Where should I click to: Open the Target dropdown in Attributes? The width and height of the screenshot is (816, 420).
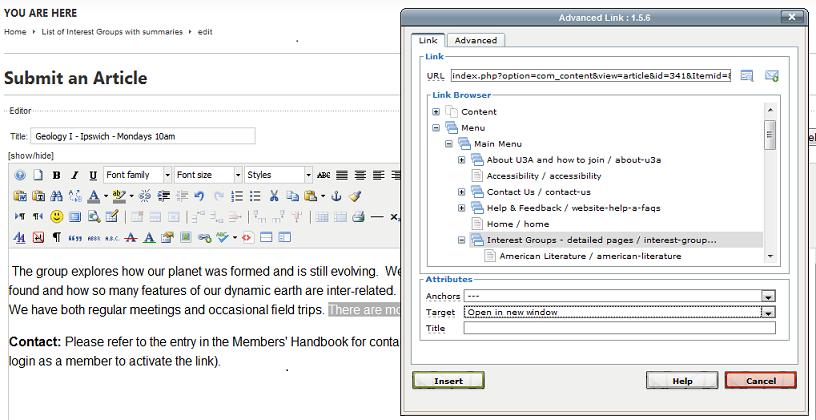(768, 312)
